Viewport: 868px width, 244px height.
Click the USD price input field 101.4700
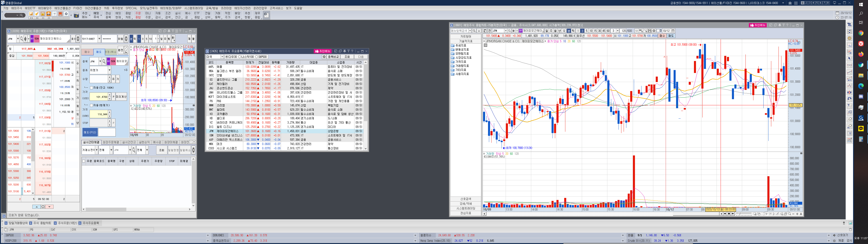tap(99, 97)
